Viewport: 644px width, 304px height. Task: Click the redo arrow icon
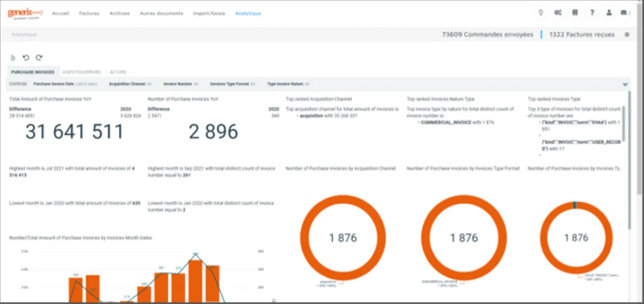[x=39, y=58]
